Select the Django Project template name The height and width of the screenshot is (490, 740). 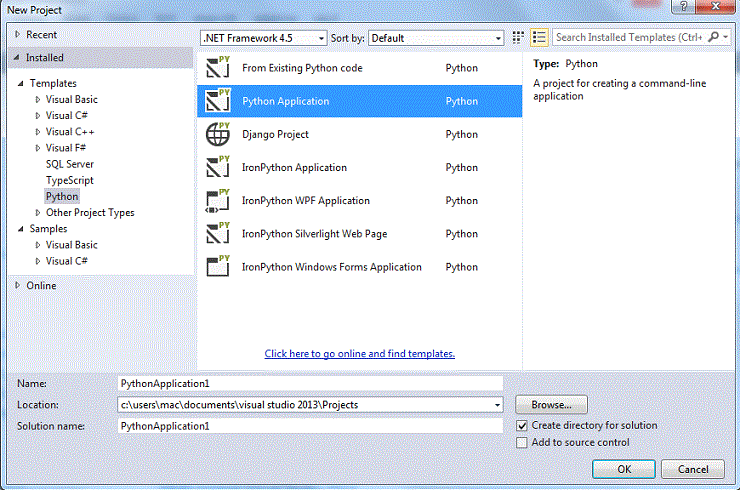point(275,135)
